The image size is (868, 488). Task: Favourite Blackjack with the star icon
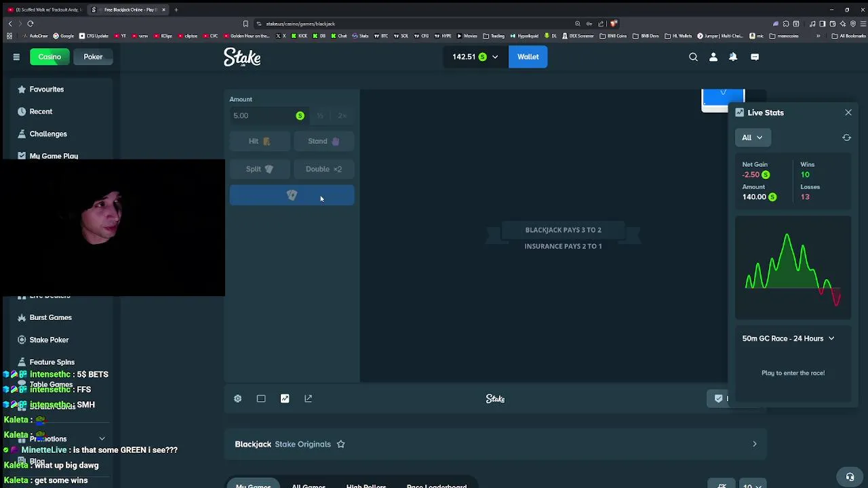coord(341,444)
